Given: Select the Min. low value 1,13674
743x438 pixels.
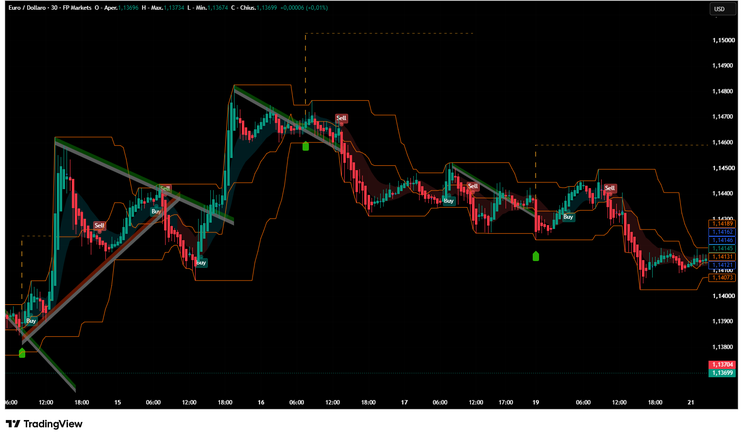Looking at the screenshot, I should tap(217, 8).
